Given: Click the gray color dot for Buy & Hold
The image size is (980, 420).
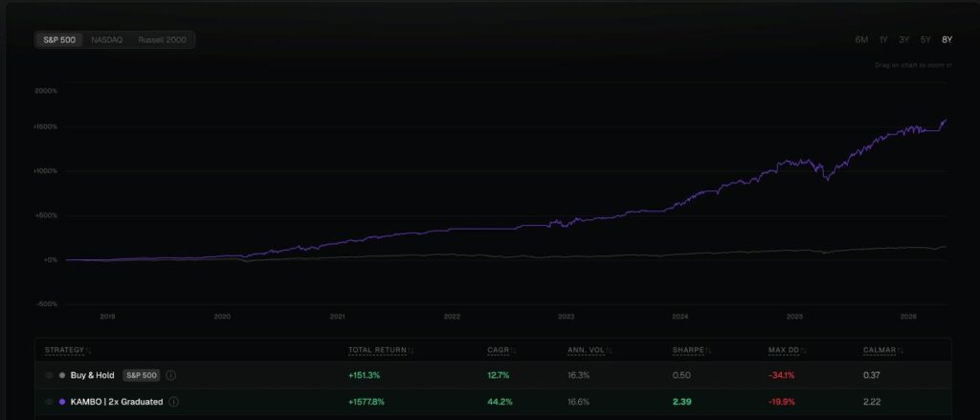Looking at the screenshot, I should [62, 376].
